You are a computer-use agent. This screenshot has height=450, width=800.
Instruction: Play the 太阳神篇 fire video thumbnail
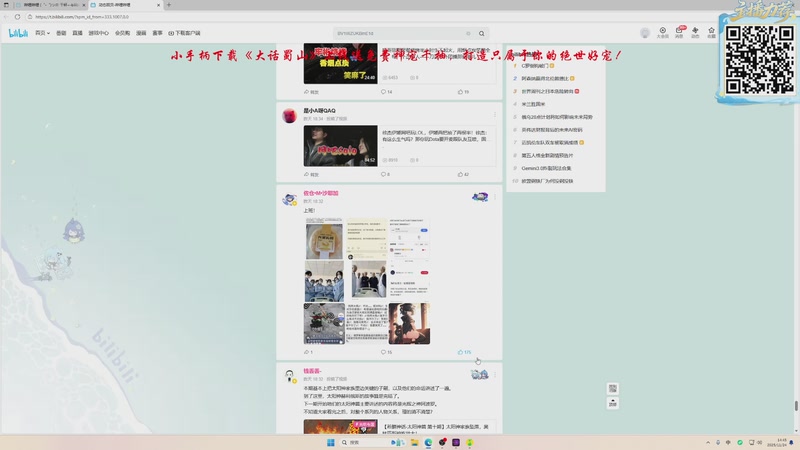click(340, 427)
